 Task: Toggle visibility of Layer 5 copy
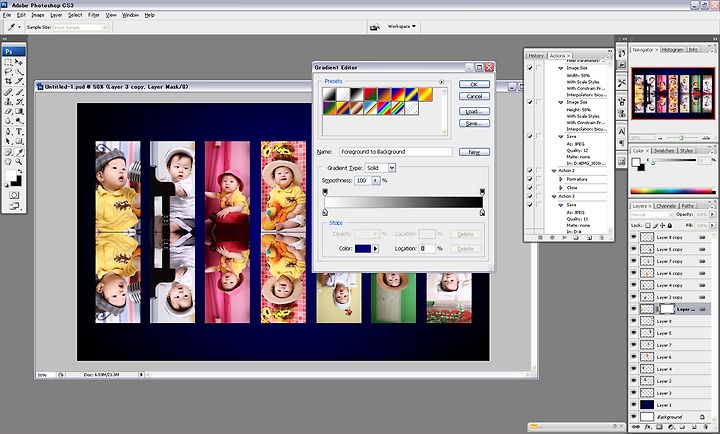634,249
